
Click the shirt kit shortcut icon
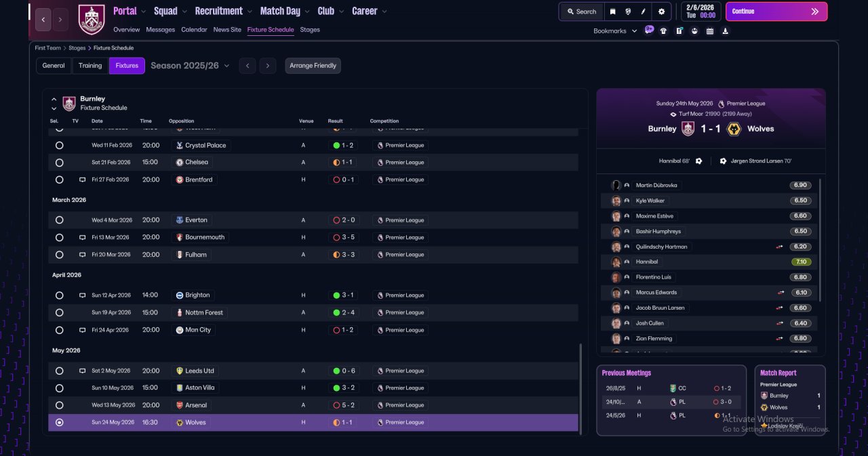[x=663, y=30]
